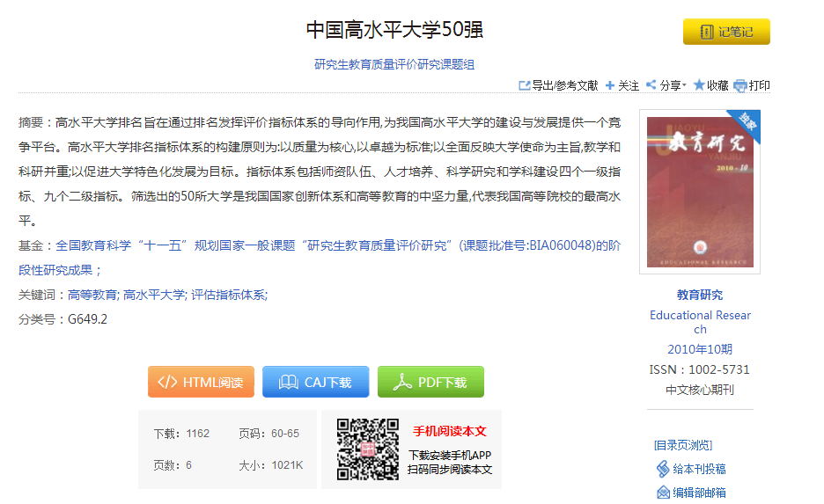Screen dimensions: 824x504
Task: Click the 记笔记 note-taking button
Action: (x=726, y=32)
